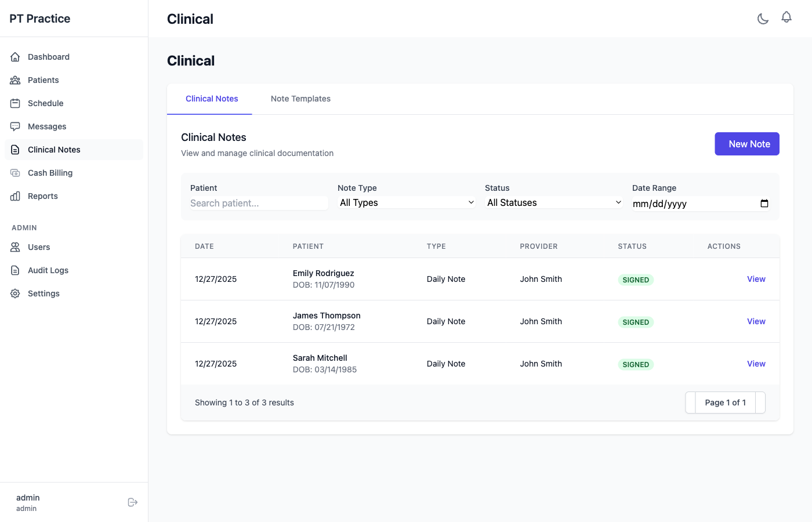
Task: Switch to the Note Templates tab
Action: pos(300,99)
